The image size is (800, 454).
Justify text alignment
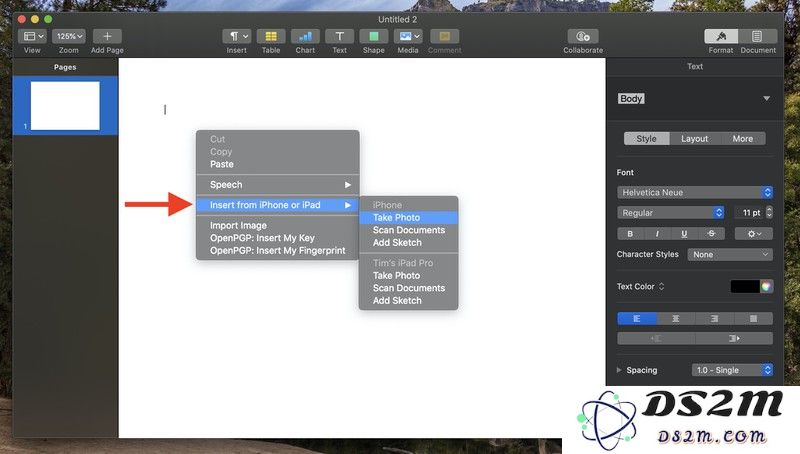(754, 319)
